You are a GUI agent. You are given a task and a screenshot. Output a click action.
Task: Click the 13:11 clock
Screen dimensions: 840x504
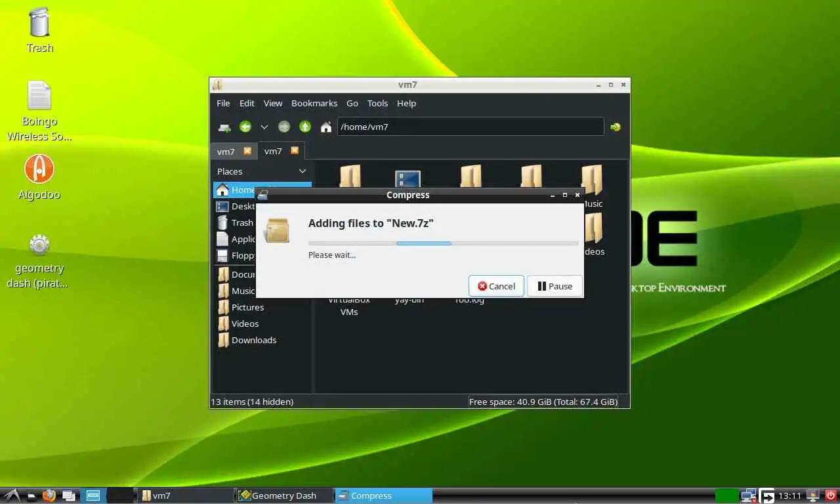pyautogui.click(x=790, y=495)
